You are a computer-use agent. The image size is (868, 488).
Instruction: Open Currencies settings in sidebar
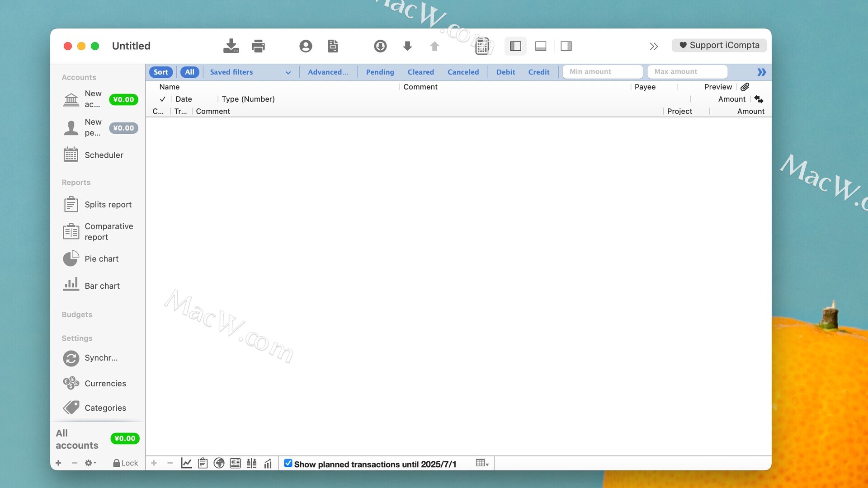coord(105,384)
